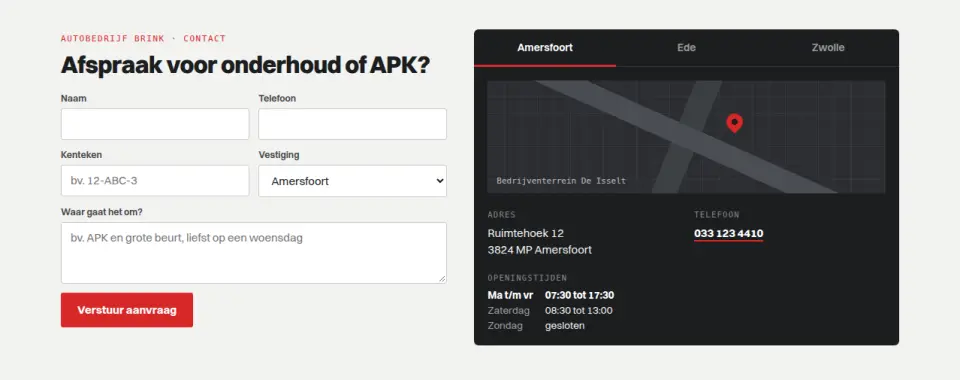Focus the Telefoon input field
Image resolution: width=960 pixels, height=380 pixels.
pyautogui.click(x=352, y=124)
